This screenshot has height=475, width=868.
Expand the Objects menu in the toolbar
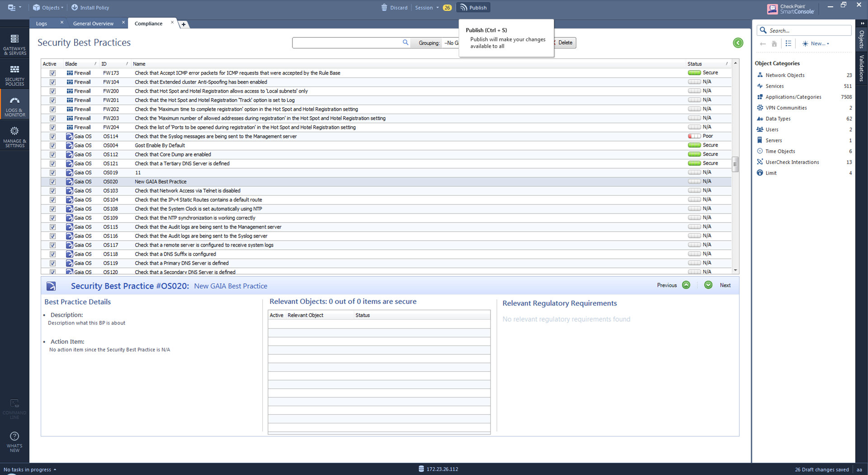click(48, 7)
